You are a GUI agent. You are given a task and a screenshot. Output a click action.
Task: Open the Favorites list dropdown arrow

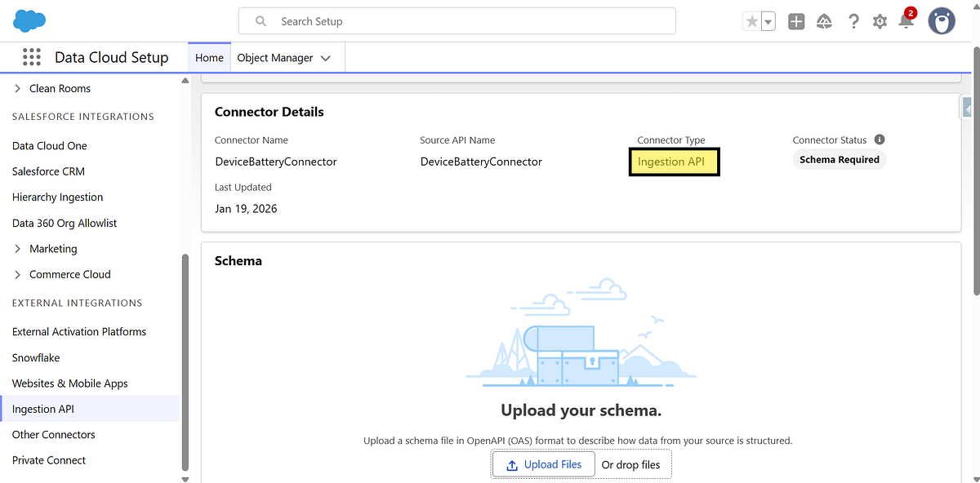click(768, 22)
